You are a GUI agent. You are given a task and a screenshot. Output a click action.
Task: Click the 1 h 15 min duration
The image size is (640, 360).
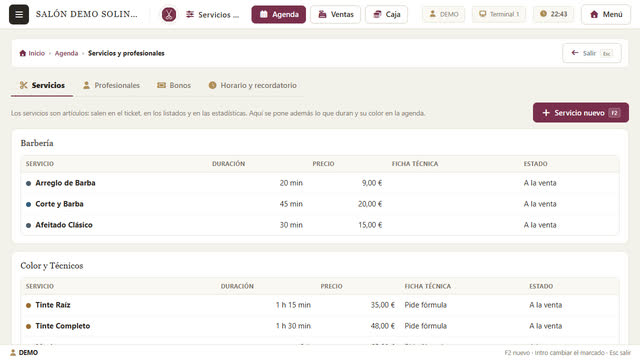point(293,305)
